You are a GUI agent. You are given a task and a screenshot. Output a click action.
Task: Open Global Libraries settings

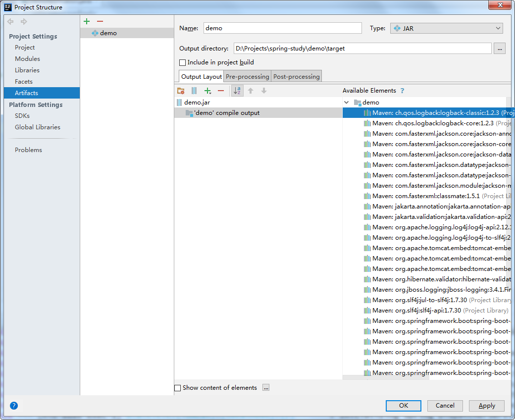pyautogui.click(x=38, y=127)
